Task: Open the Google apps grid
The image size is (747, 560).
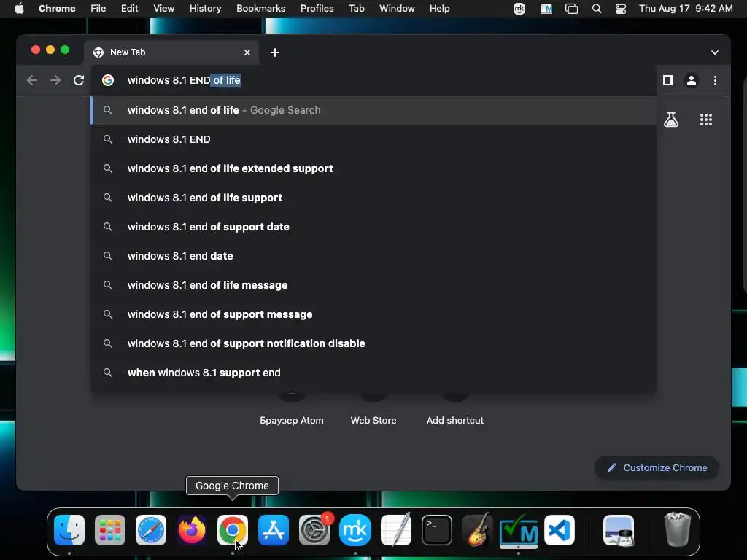Action: (706, 120)
